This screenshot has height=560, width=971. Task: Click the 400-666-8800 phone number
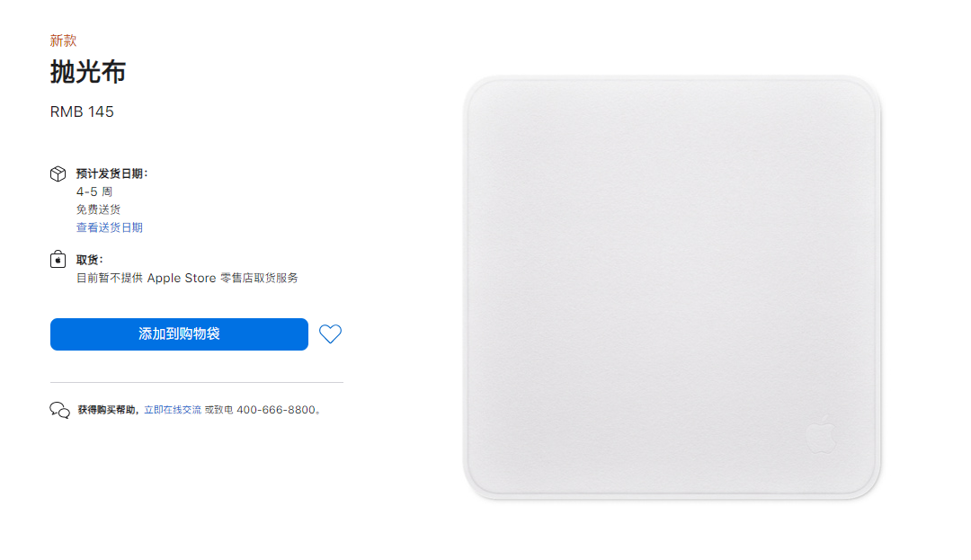coord(276,410)
